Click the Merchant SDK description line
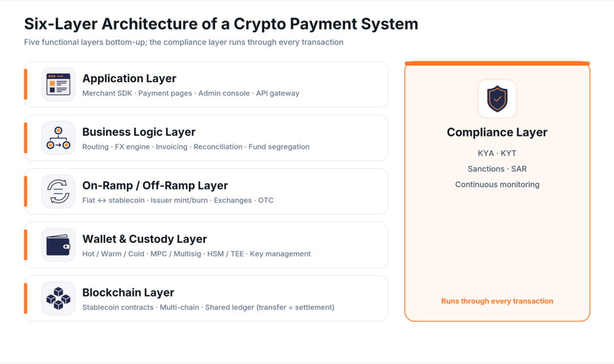Screen dimensions: 614x364 point(190,94)
